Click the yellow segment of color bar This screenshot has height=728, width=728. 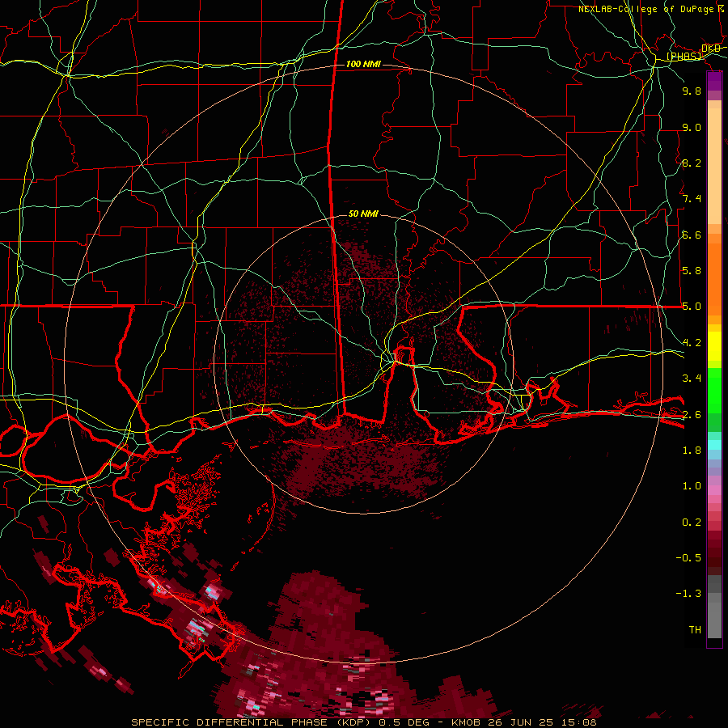pyautogui.click(x=714, y=346)
